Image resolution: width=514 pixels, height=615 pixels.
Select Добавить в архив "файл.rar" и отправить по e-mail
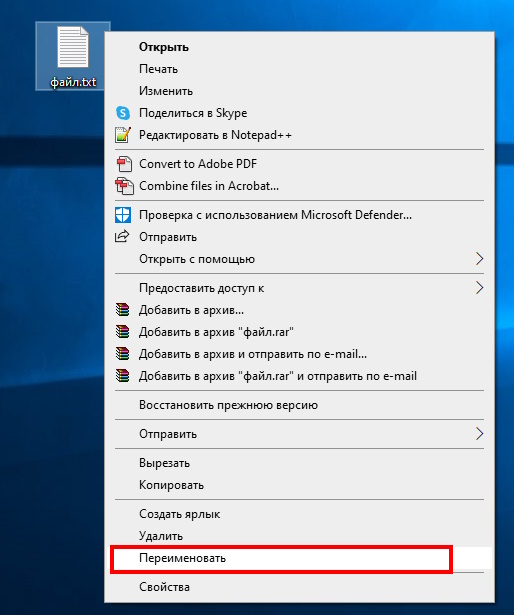pyautogui.click(x=299, y=376)
